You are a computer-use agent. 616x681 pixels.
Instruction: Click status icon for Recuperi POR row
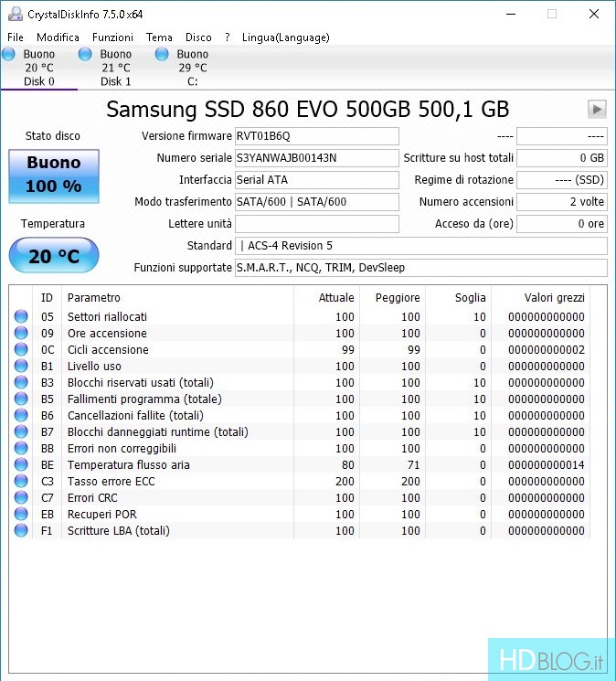(x=21, y=515)
